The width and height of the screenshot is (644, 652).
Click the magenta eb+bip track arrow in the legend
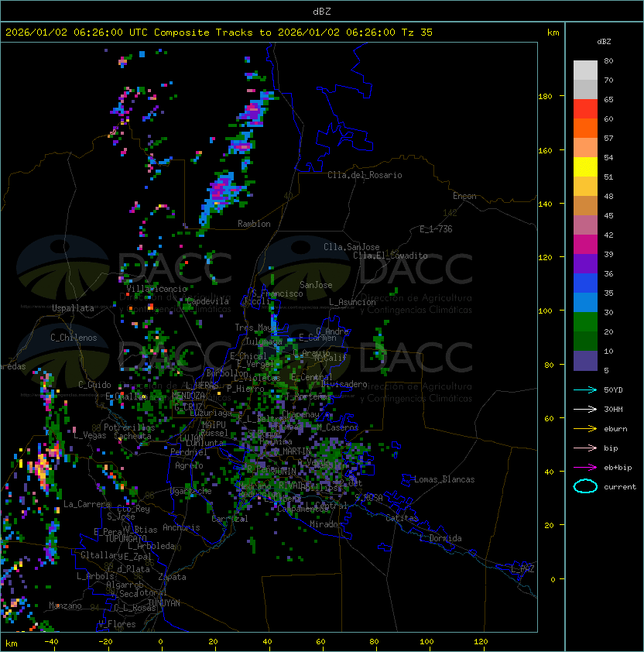pos(585,468)
